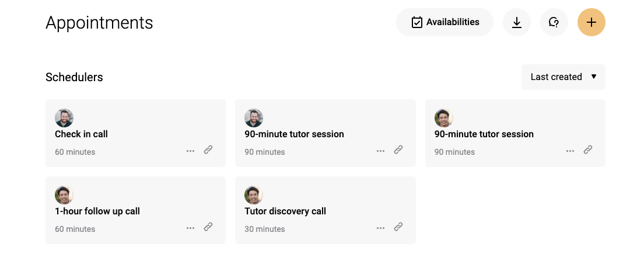Open more options on 1-hour follow up call

pyautogui.click(x=190, y=228)
